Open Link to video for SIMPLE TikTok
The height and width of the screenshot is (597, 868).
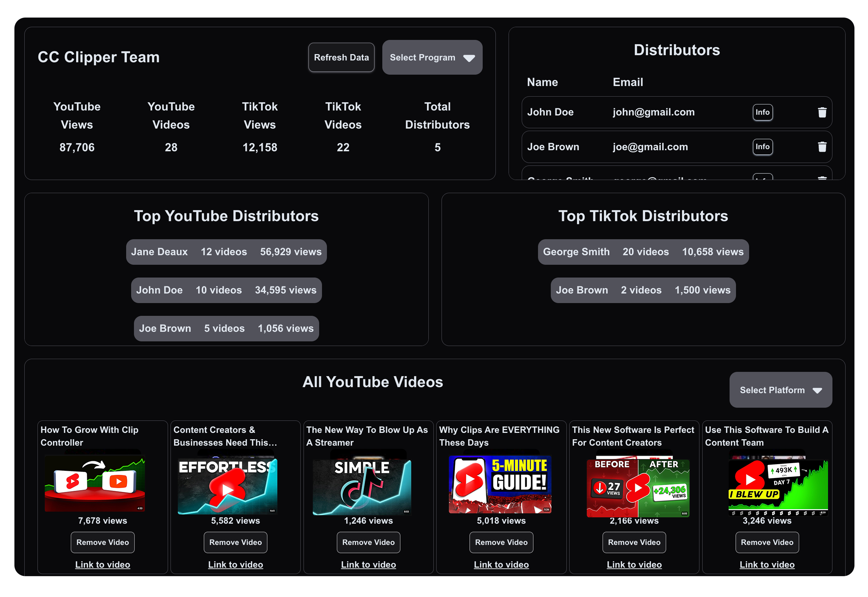coord(368,565)
